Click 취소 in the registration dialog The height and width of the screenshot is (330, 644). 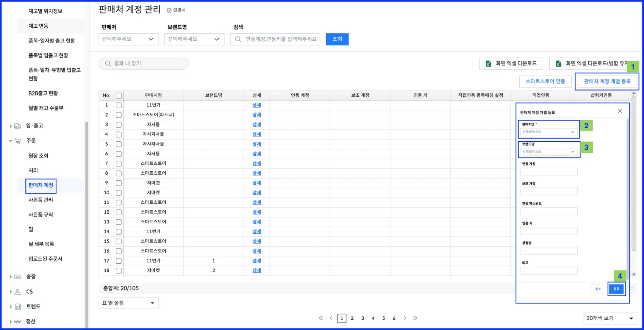[x=598, y=289]
